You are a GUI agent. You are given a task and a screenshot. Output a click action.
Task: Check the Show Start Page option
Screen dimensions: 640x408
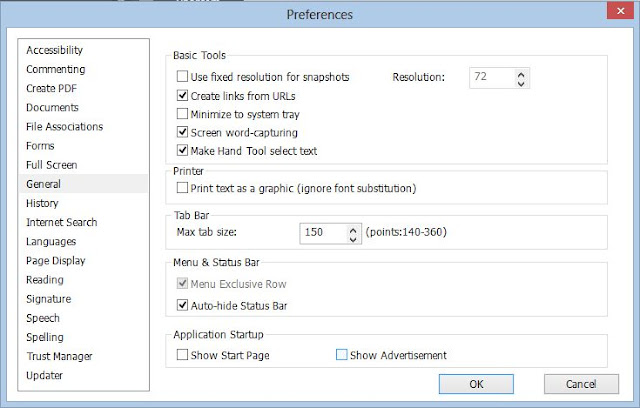[182, 355]
